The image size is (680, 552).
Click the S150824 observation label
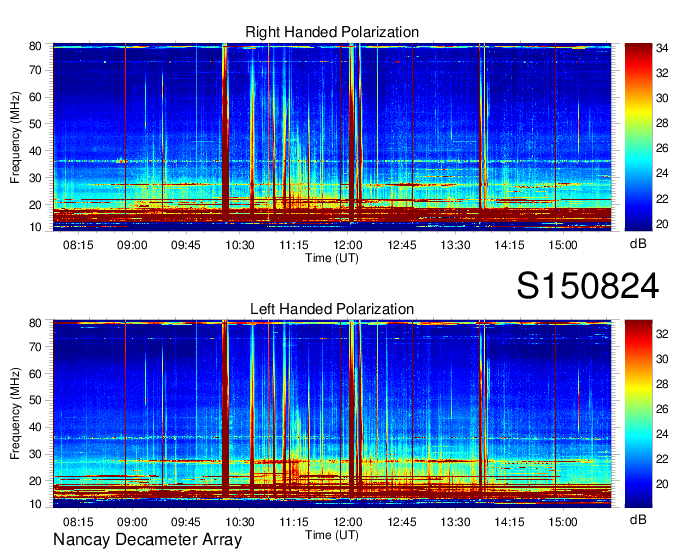pyautogui.click(x=588, y=286)
